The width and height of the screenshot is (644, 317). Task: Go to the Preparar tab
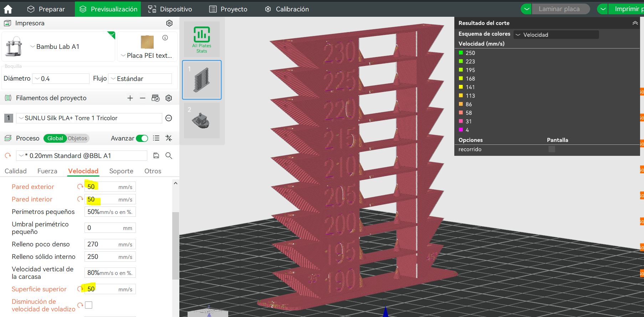click(x=46, y=9)
